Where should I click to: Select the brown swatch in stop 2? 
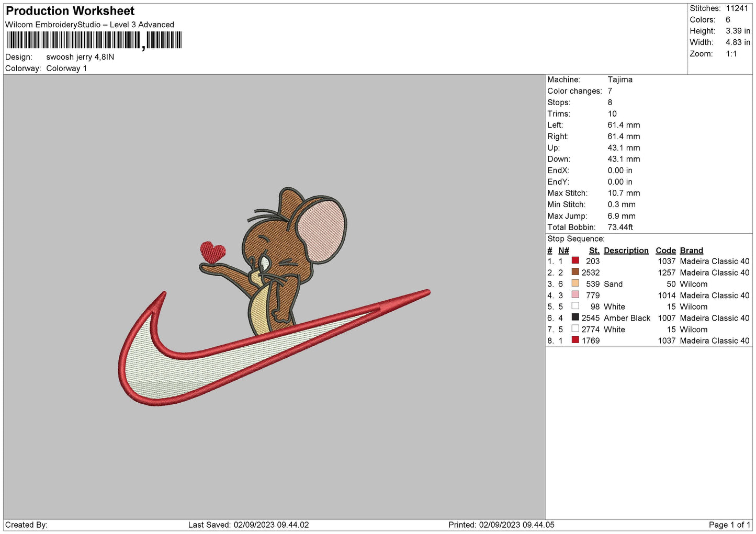pos(575,272)
